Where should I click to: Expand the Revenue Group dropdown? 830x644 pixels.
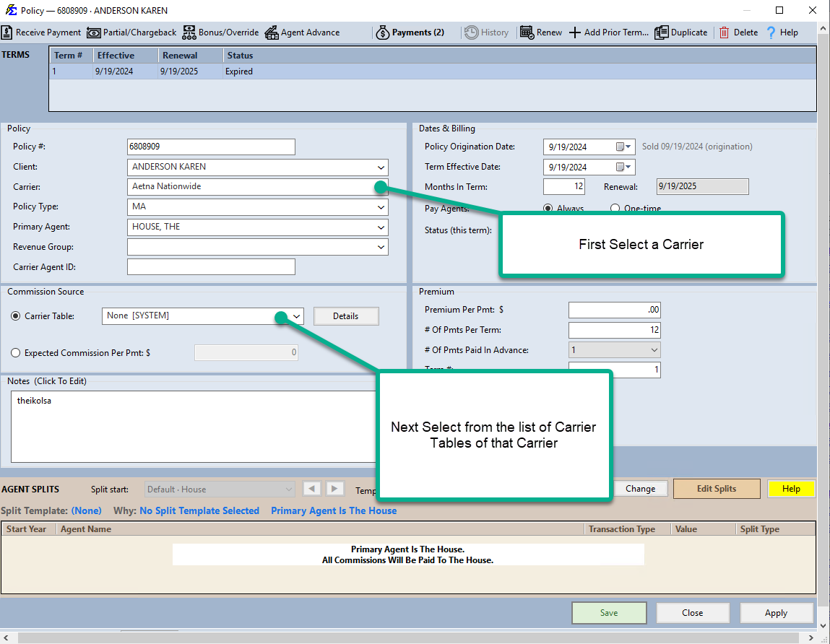381,247
